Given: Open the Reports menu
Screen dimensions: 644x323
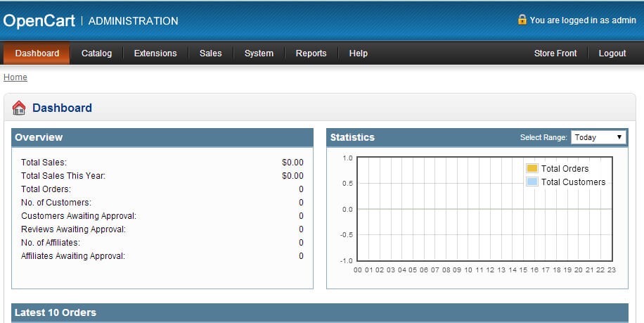Looking at the screenshot, I should point(311,53).
